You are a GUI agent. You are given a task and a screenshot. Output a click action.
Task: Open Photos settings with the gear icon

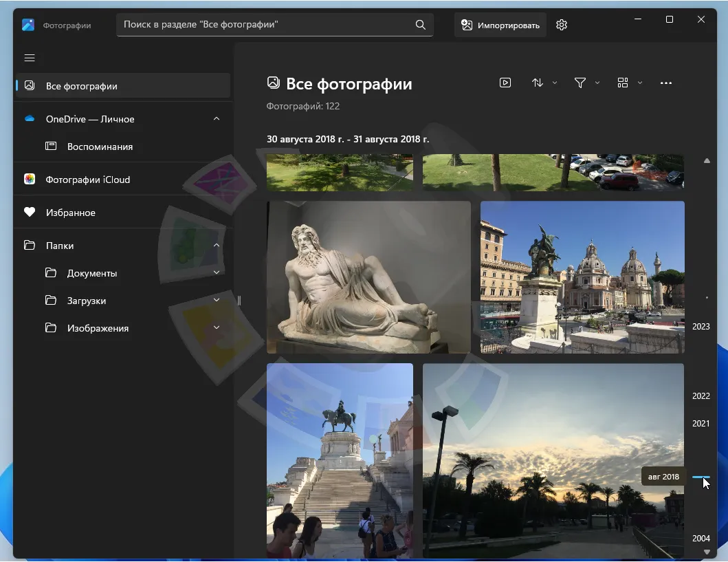561,24
